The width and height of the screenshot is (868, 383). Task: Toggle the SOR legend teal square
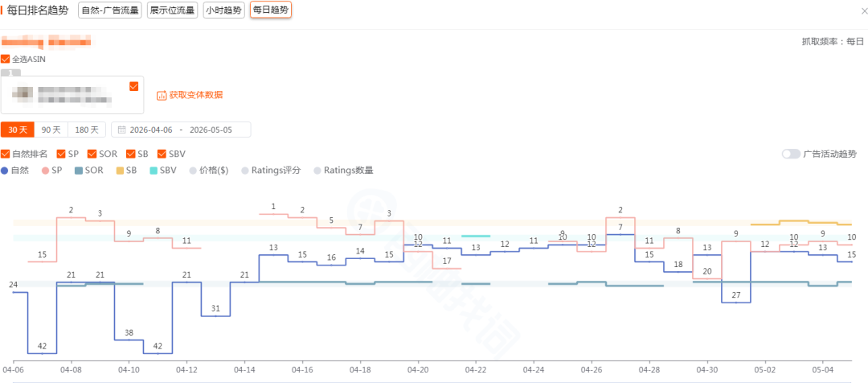click(x=79, y=171)
